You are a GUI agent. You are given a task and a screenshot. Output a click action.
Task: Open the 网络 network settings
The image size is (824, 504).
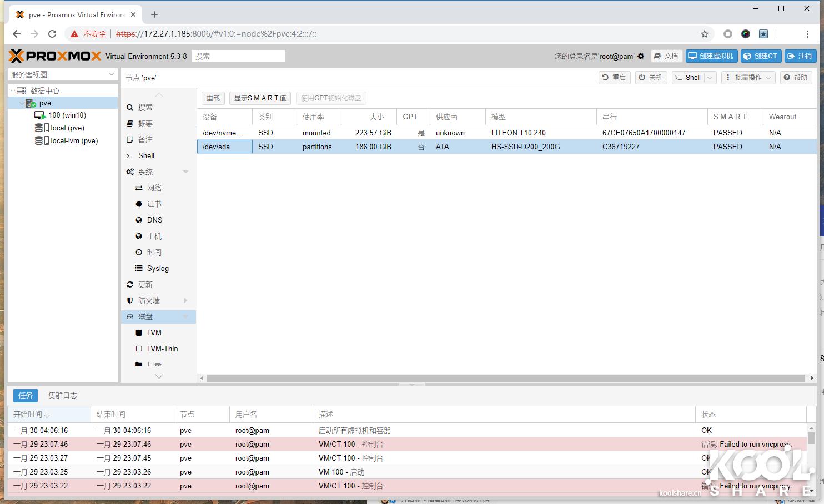point(154,188)
